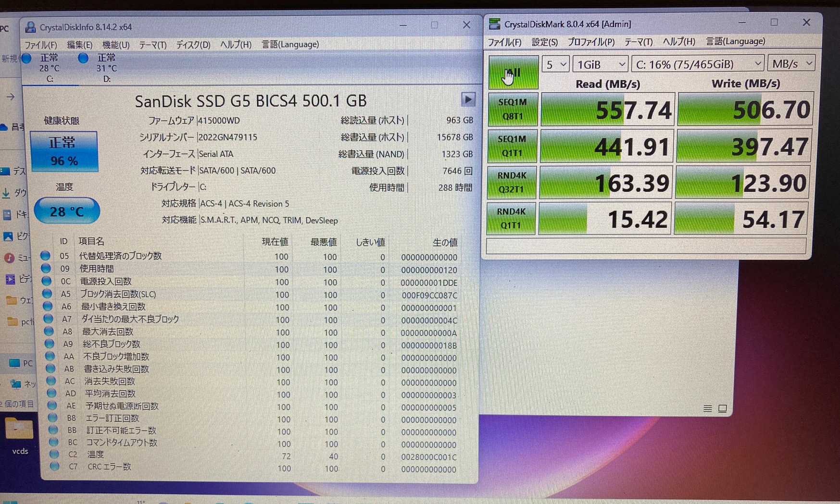Open CrystalDiskInfo 編集(E) menu
Screen dimensions: 840x504
[79, 45]
